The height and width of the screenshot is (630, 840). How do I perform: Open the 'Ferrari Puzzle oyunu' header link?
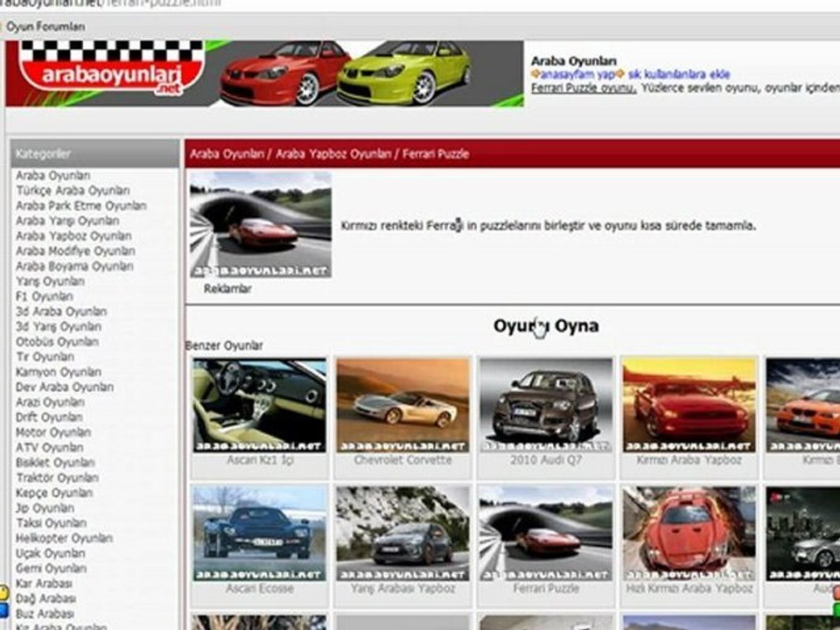(x=584, y=87)
